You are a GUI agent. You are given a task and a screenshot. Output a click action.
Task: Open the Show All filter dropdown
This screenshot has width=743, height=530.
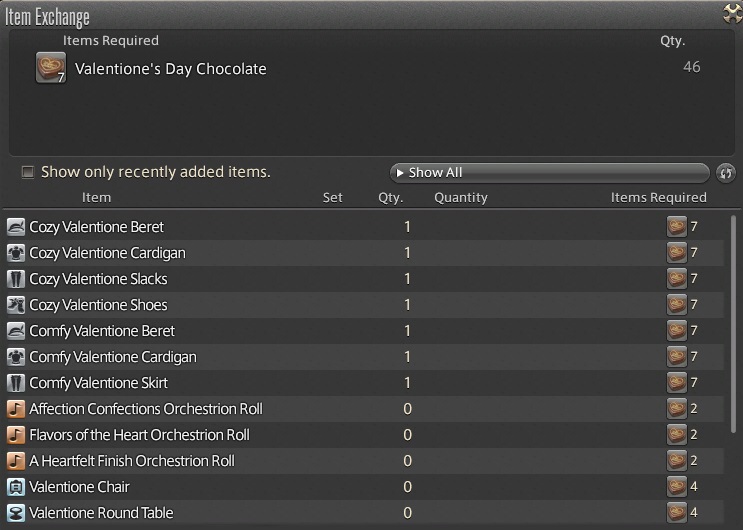pyautogui.click(x=549, y=173)
